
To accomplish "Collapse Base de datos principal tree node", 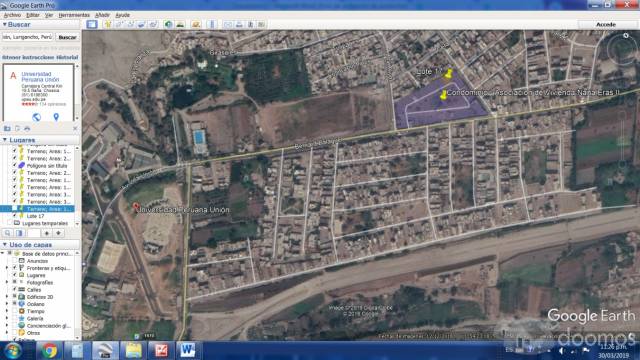I will (x=3, y=254).
